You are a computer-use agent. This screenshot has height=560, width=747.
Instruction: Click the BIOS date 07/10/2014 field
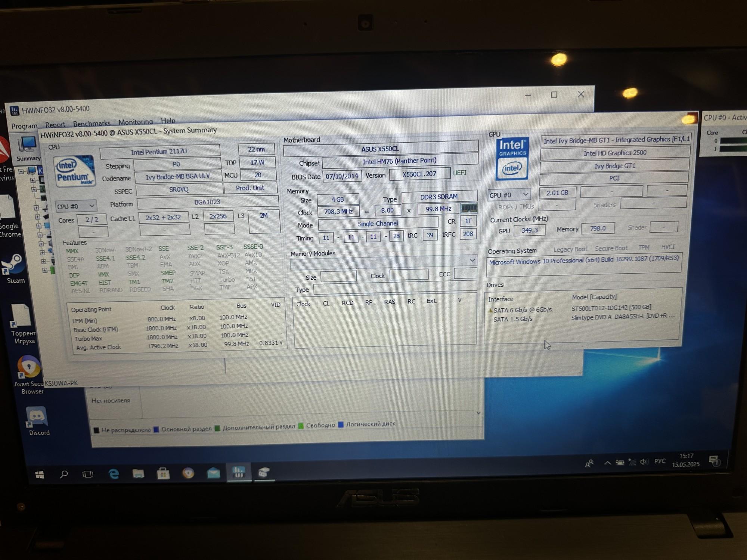click(x=342, y=176)
